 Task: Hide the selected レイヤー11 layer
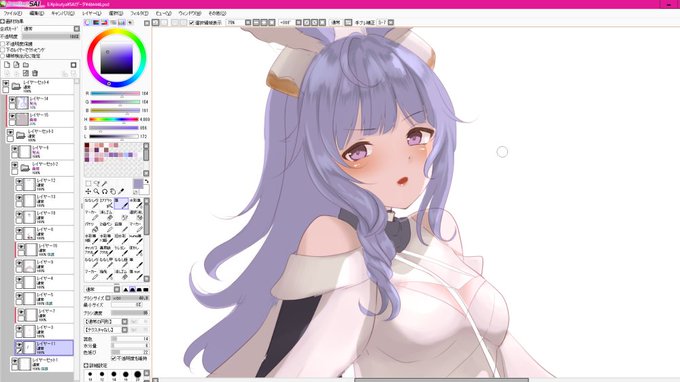pos(19,345)
